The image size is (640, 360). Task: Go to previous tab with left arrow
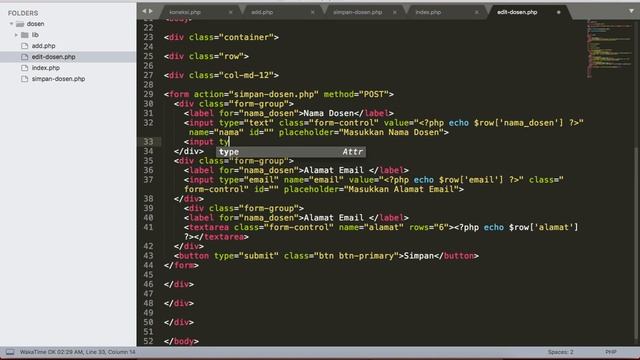[x=144, y=11]
